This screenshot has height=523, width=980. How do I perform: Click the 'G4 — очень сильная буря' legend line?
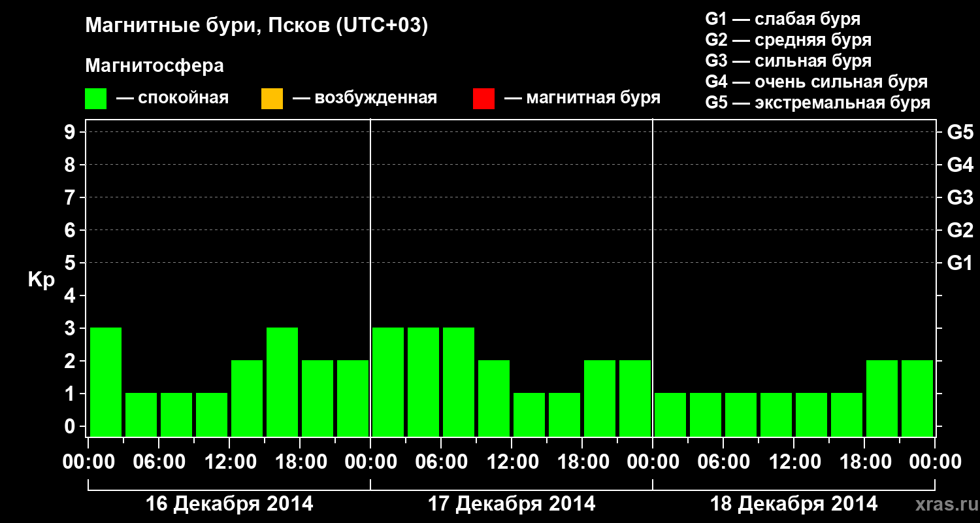point(817,82)
